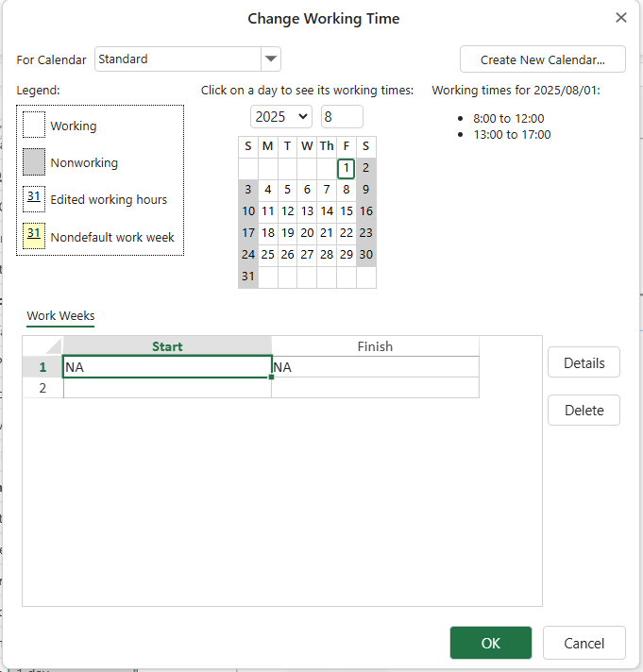The image size is (643, 672).
Task: Select August 11 in the calendar
Action: [268, 211]
